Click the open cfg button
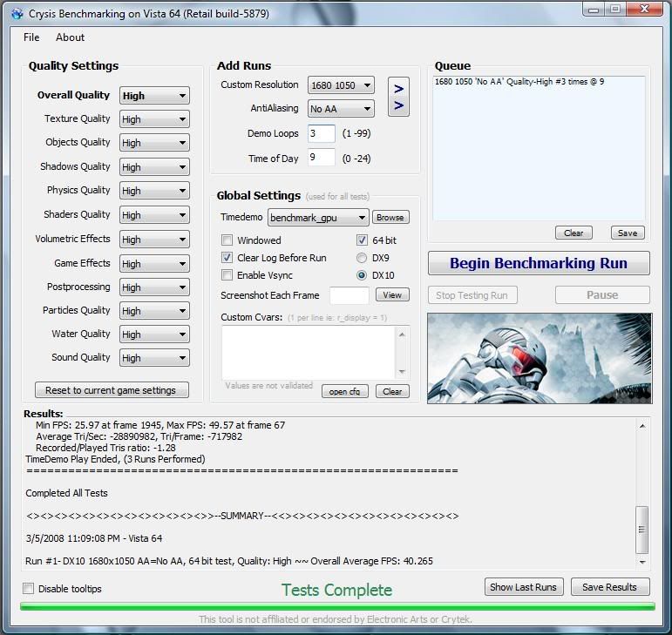The image size is (672, 635). point(345,391)
